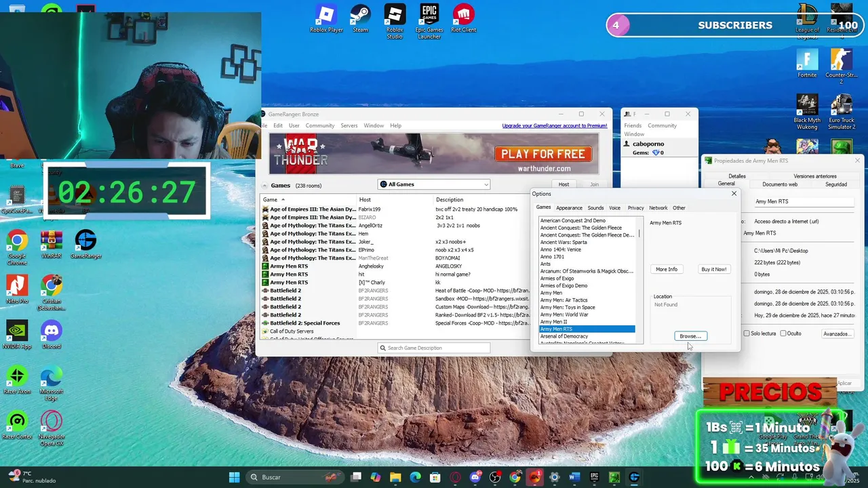This screenshot has width=868, height=488.
Task: Open File Explorer from the taskbar
Action: (395, 477)
